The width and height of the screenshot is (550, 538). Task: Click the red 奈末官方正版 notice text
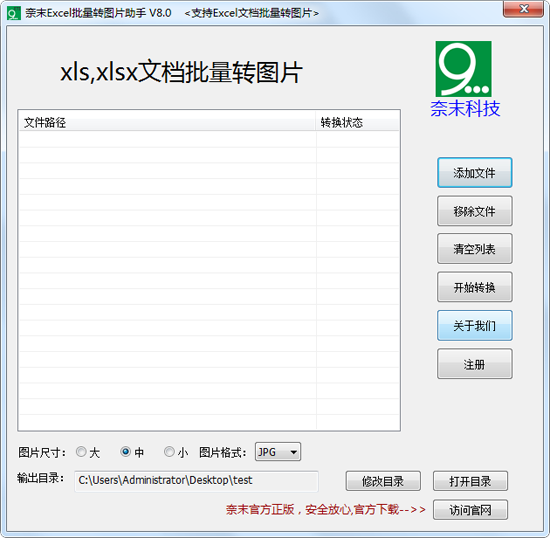[x=326, y=510]
